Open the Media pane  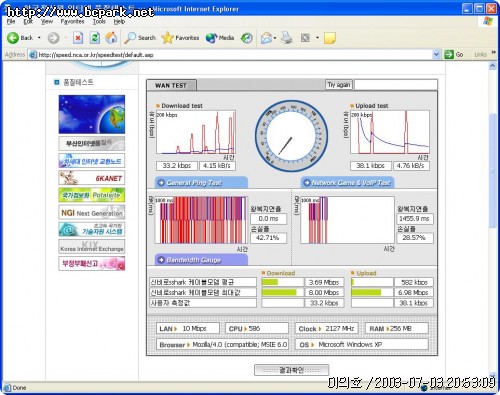click(220, 38)
